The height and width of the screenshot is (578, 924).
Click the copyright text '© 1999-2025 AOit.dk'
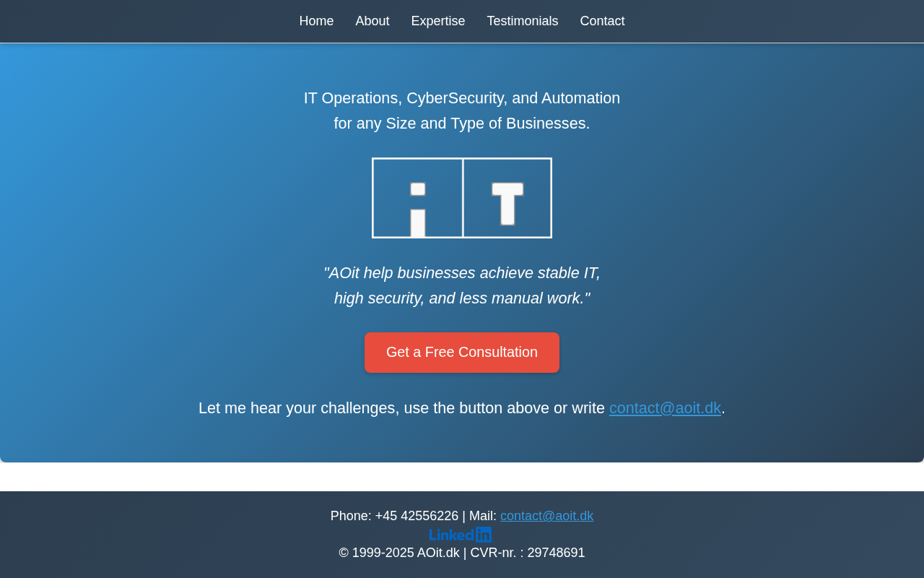coord(399,553)
